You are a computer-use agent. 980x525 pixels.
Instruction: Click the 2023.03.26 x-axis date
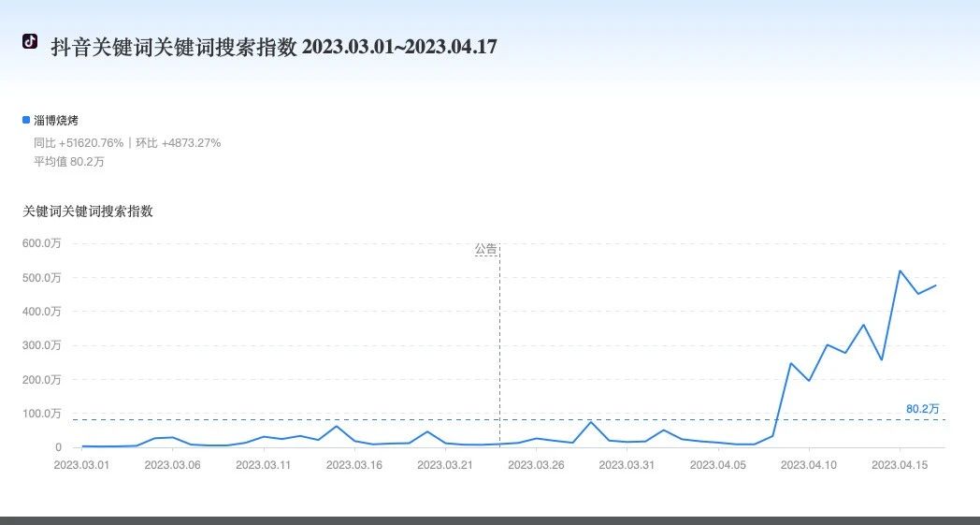[536, 465]
